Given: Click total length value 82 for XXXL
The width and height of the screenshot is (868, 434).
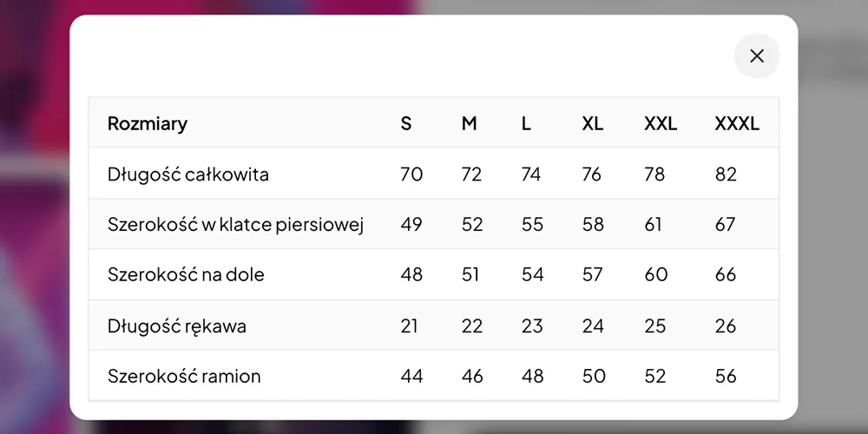Looking at the screenshot, I should (x=726, y=174).
